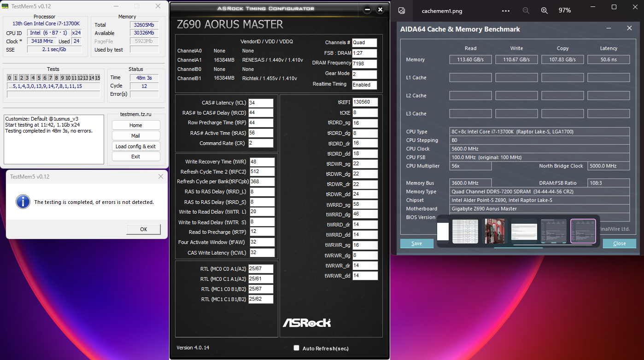The width and height of the screenshot is (644, 360).
Task: Click the DRAM Frequency field showing 7198
Action: [x=364, y=64]
